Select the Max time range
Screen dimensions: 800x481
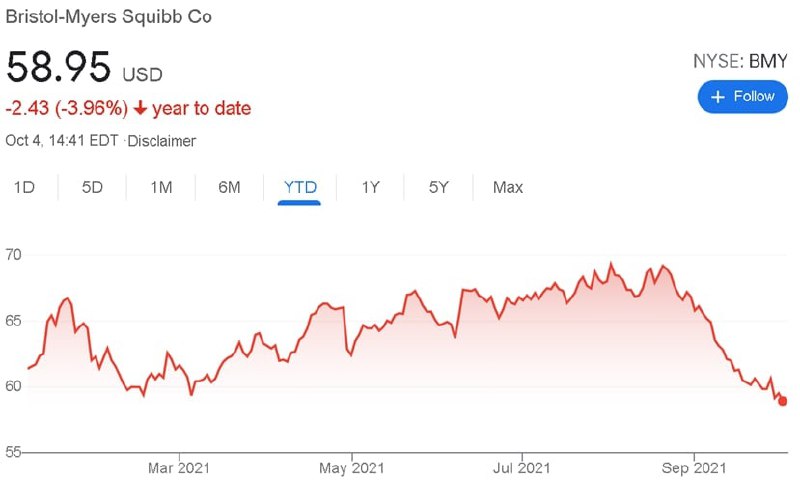508,187
